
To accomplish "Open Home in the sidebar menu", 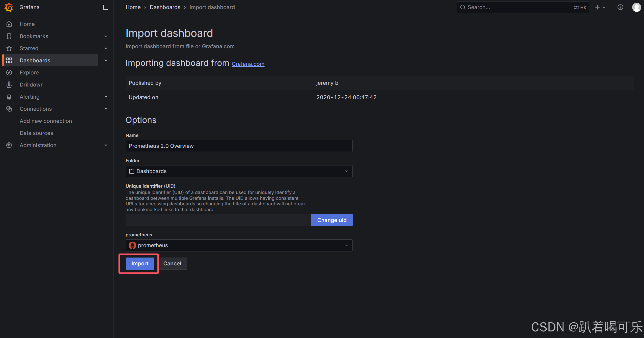I will tap(27, 24).
